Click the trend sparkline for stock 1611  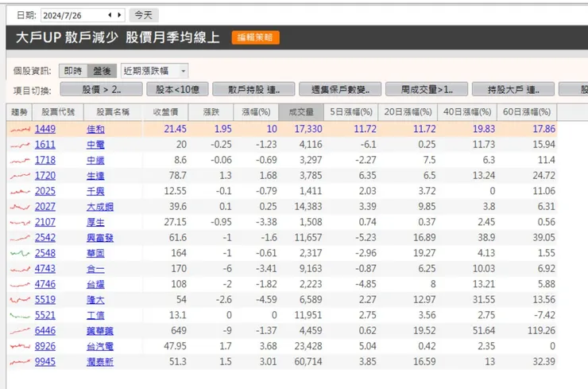[x=20, y=146]
